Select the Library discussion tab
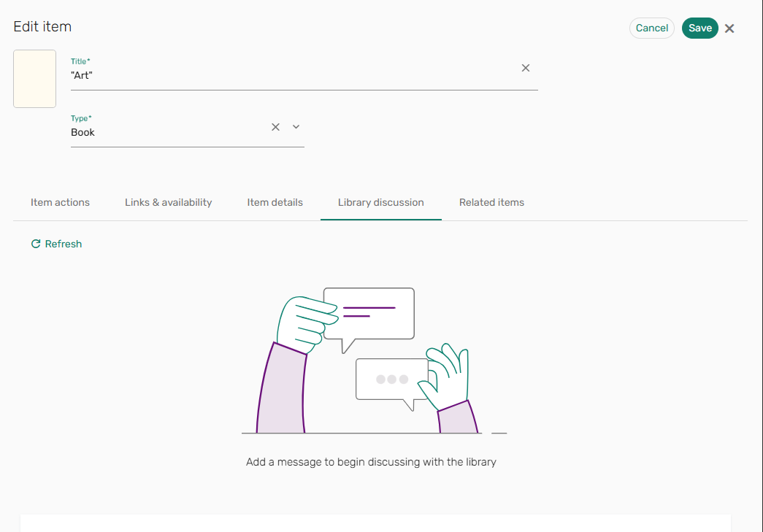 point(381,202)
